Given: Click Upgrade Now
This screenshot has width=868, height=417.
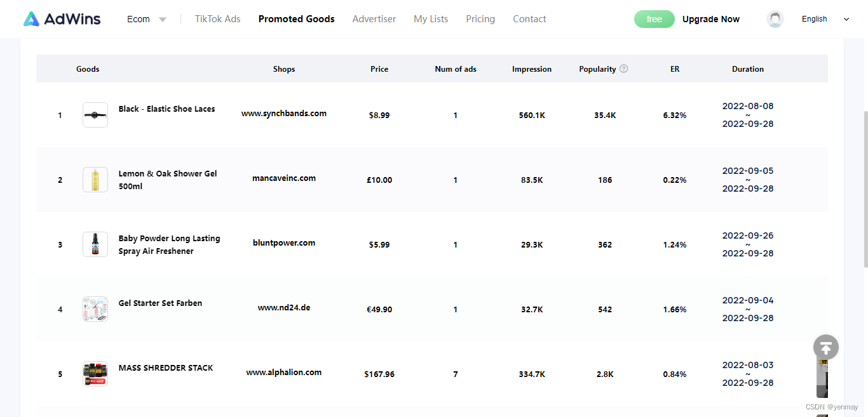Looking at the screenshot, I should click(711, 19).
